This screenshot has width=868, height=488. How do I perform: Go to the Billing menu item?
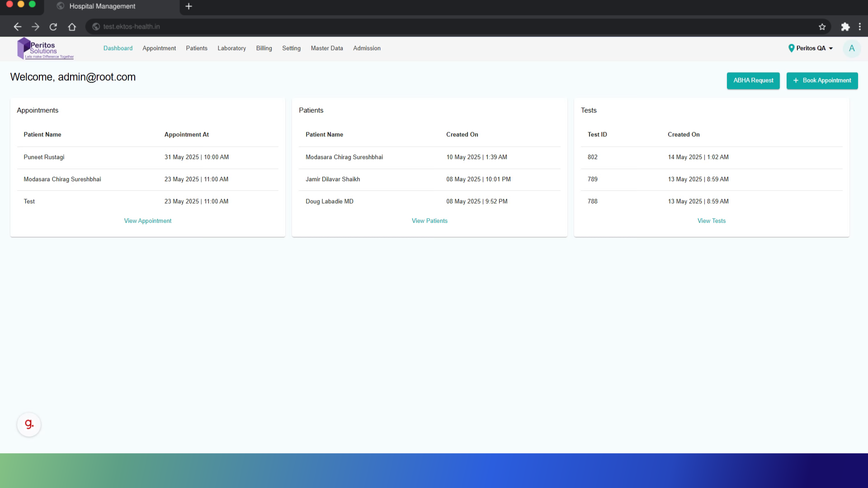click(x=264, y=48)
